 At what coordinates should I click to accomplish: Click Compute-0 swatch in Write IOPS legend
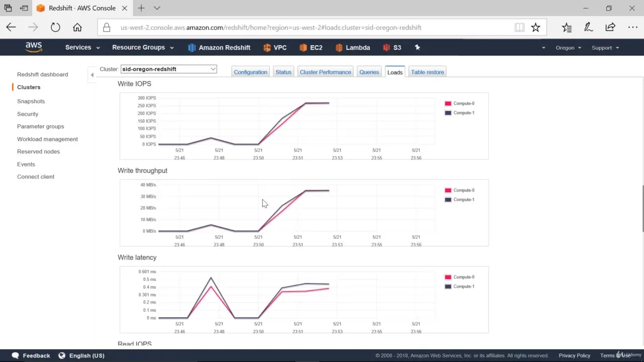click(448, 104)
